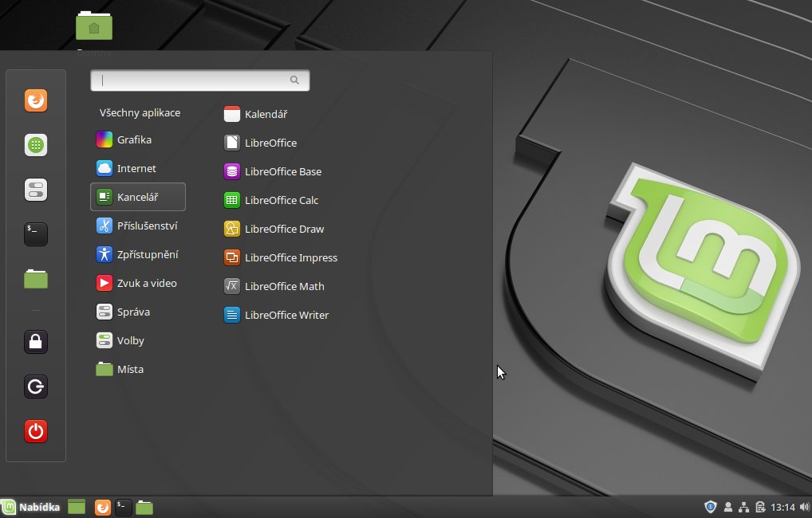Click the magnifier icon in search box

pos(294,80)
